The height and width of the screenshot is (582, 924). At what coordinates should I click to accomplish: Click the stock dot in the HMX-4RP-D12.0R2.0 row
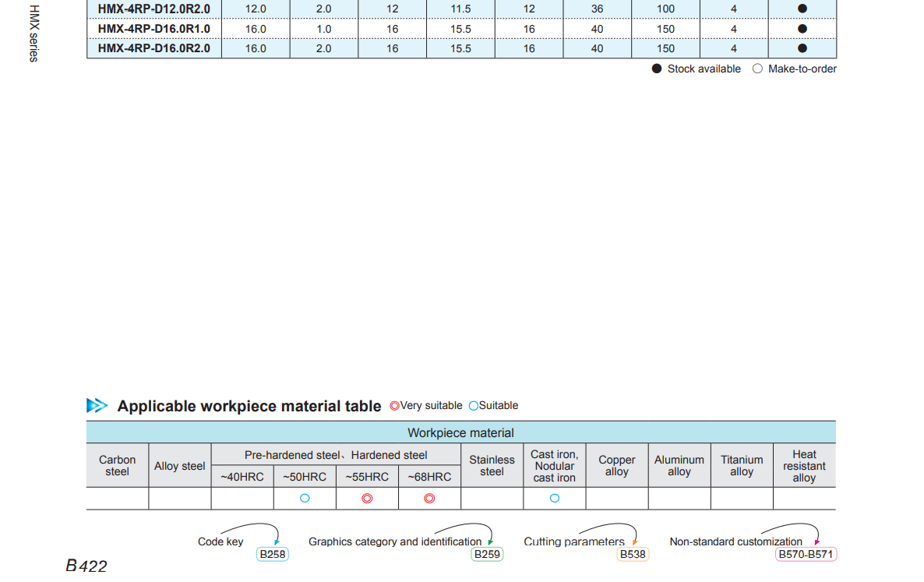802,9
